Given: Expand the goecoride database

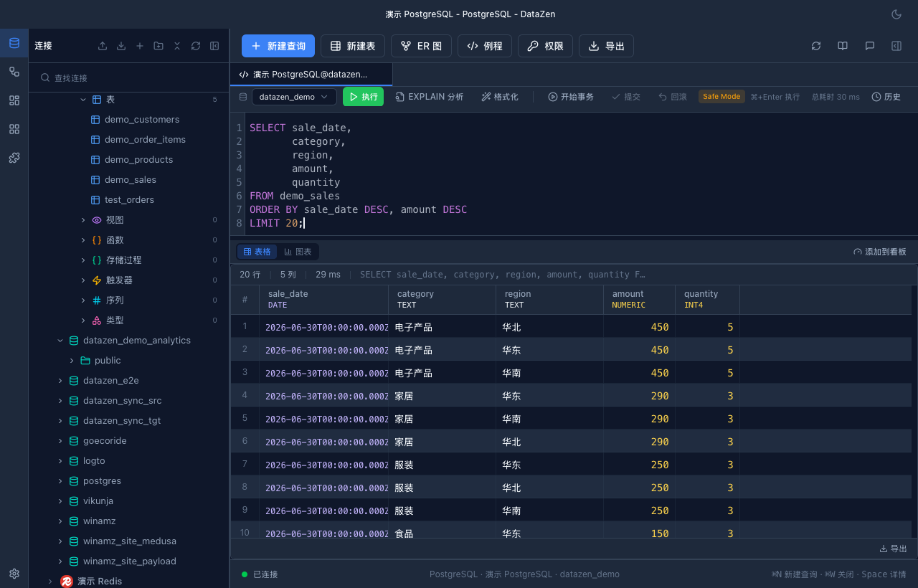Looking at the screenshot, I should click(x=60, y=441).
